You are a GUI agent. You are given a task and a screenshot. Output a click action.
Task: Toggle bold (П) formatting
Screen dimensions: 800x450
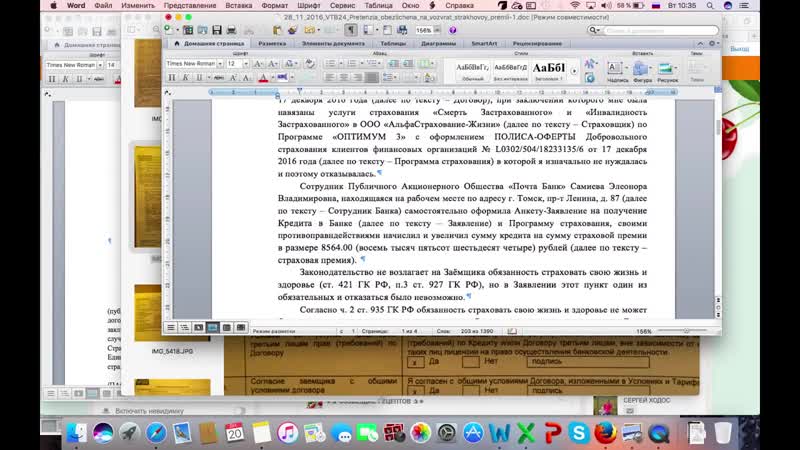tap(171, 78)
